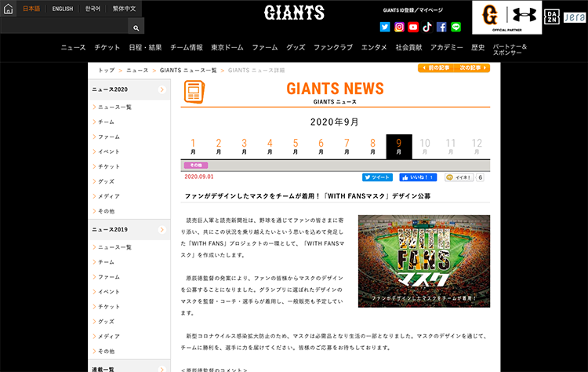Select the 5月 month tab

pos(296,147)
